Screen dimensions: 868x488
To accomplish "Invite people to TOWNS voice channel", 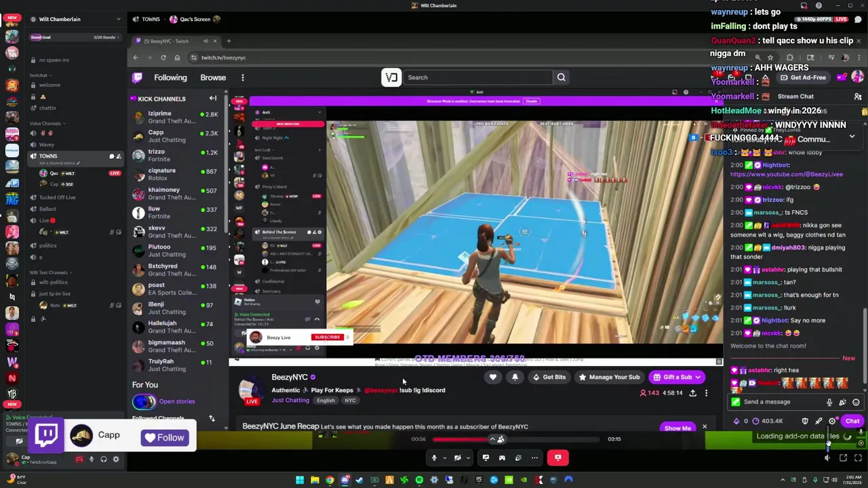I will click(119, 157).
